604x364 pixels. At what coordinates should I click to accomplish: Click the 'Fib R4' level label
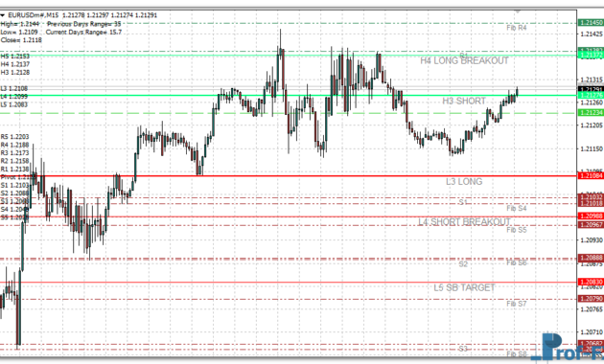[x=517, y=28]
